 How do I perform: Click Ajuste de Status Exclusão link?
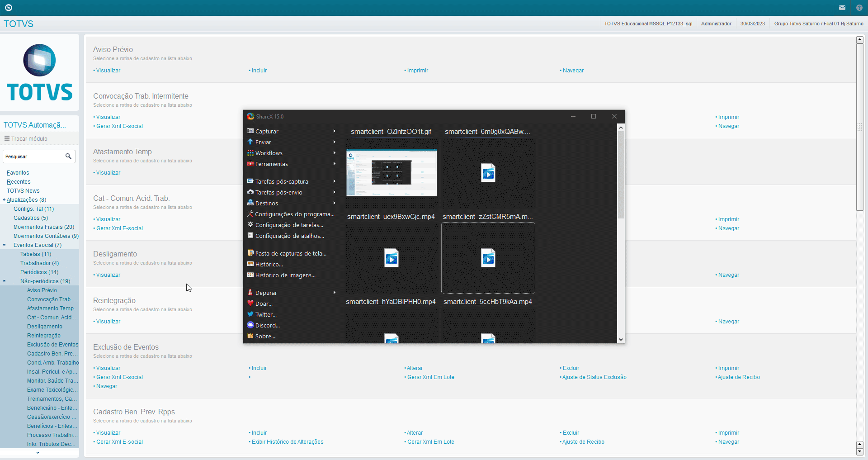tap(594, 377)
